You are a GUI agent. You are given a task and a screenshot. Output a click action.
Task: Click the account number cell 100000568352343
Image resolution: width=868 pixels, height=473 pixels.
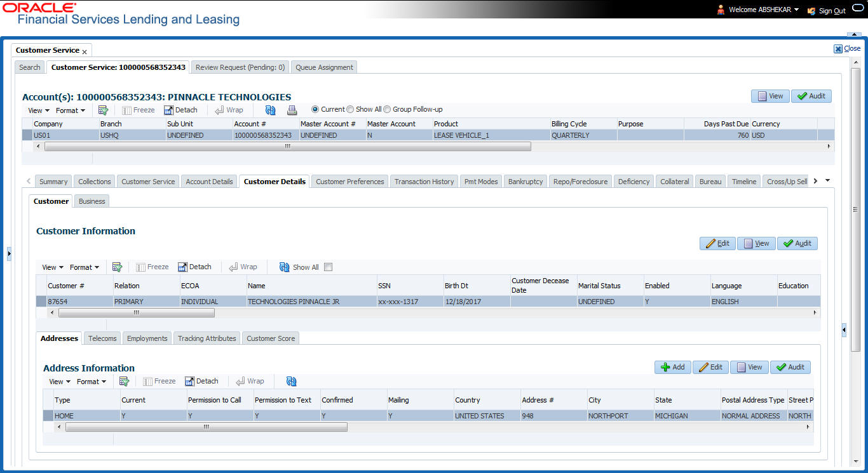pos(263,135)
